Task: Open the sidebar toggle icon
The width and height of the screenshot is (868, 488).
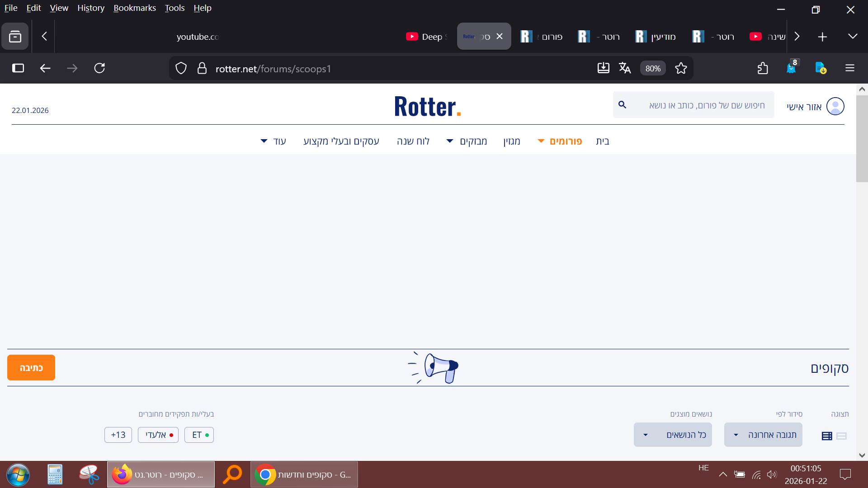Action: pyautogui.click(x=18, y=68)
